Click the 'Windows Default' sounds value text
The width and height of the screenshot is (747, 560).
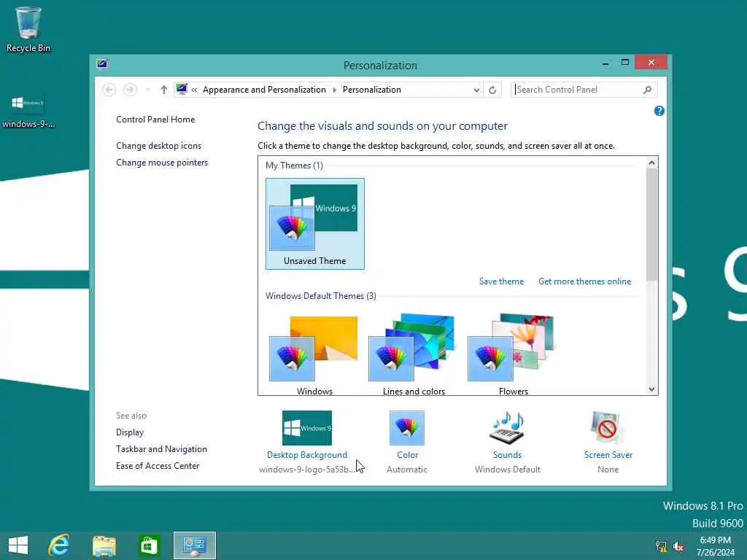click(508, 470)
